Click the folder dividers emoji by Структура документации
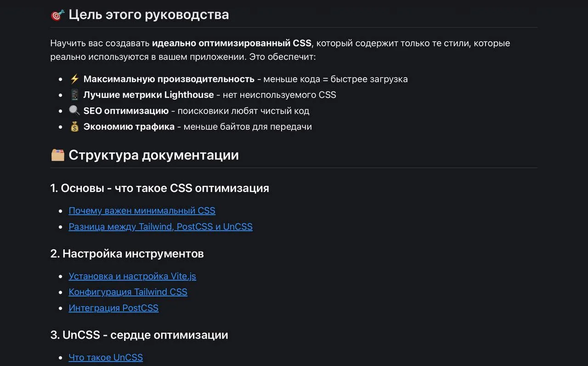The height and width of the screenshot is (366, 588). pos(57,155)
